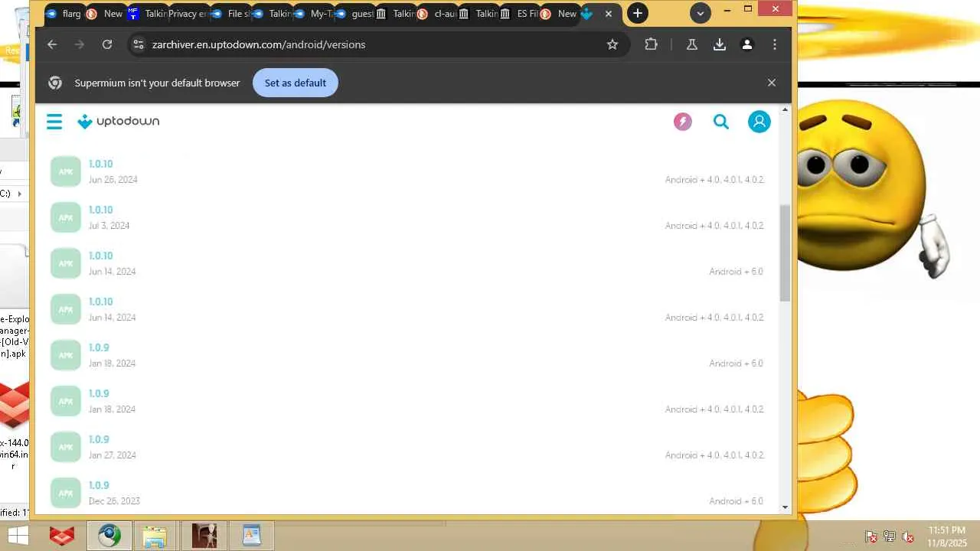Click APK icon for the Jan 27, 2024 version
980x551 pixels.
(x=66, y=447)
